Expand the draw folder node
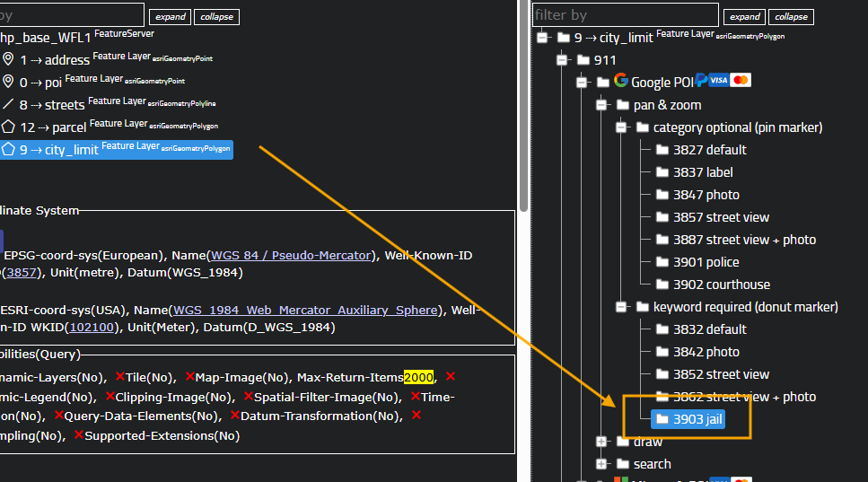 point(601,442)
